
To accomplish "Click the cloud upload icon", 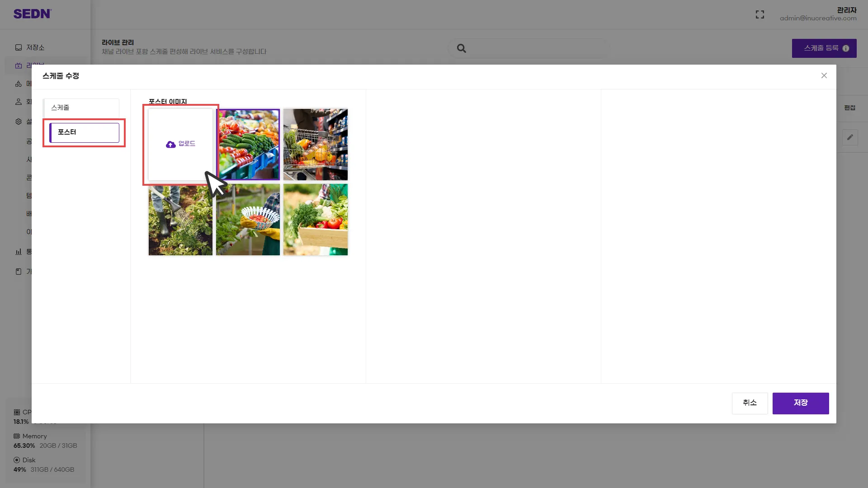I will 170,145.
